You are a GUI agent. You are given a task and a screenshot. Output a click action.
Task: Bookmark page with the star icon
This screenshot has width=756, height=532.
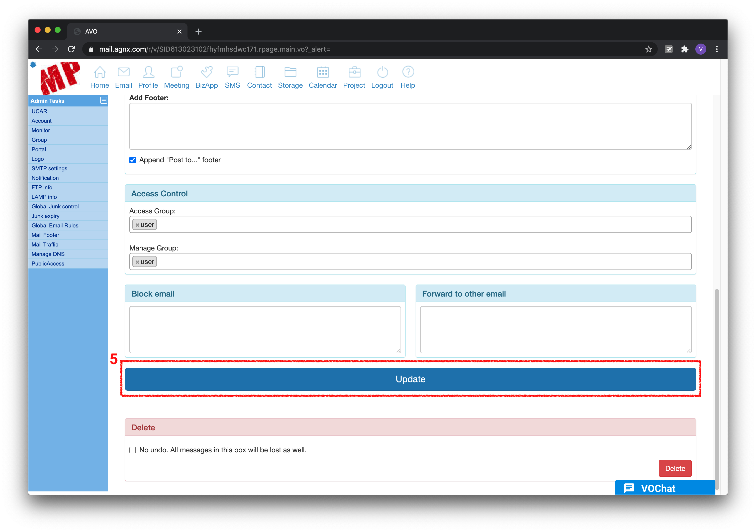[x=648, y=49]
